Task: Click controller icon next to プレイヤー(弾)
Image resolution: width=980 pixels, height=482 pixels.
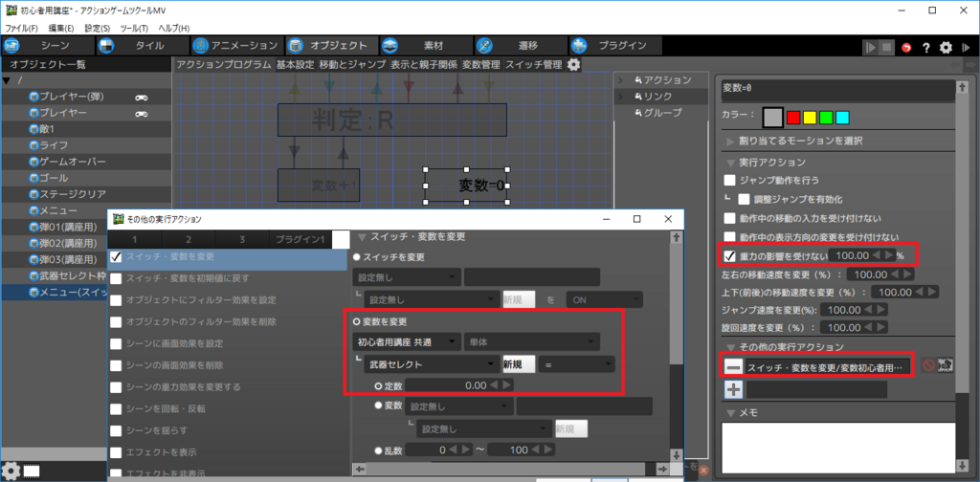Action: click(142, 97)
